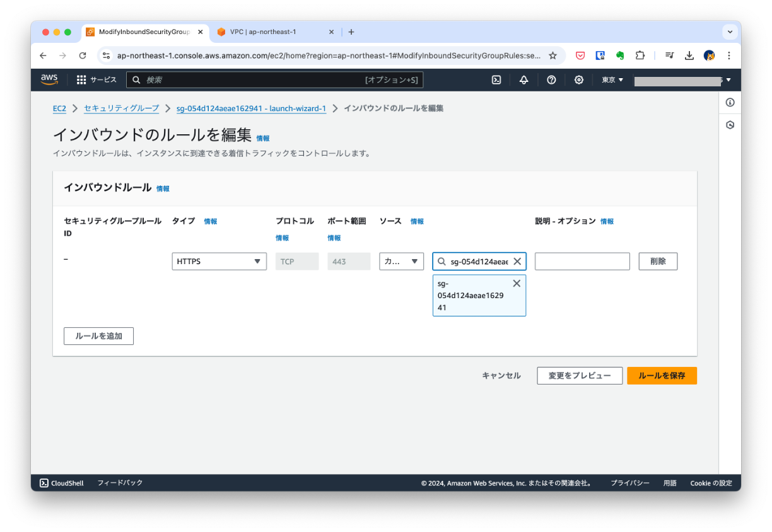Open the Pocket extension icon
772x532 pixels.
[x=580, y=55]
